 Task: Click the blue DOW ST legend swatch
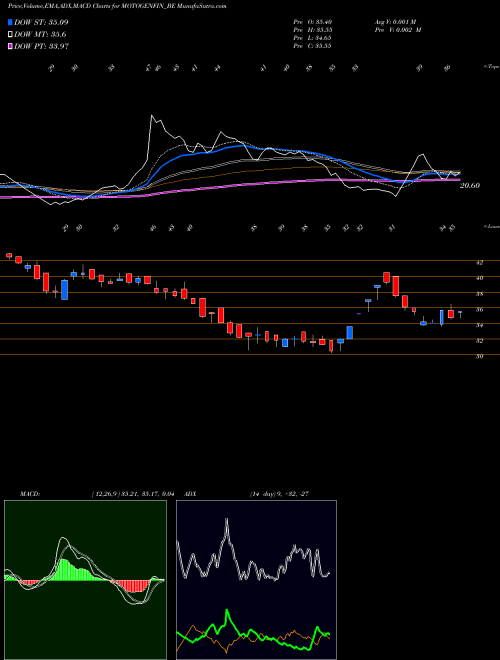point(10,22)
